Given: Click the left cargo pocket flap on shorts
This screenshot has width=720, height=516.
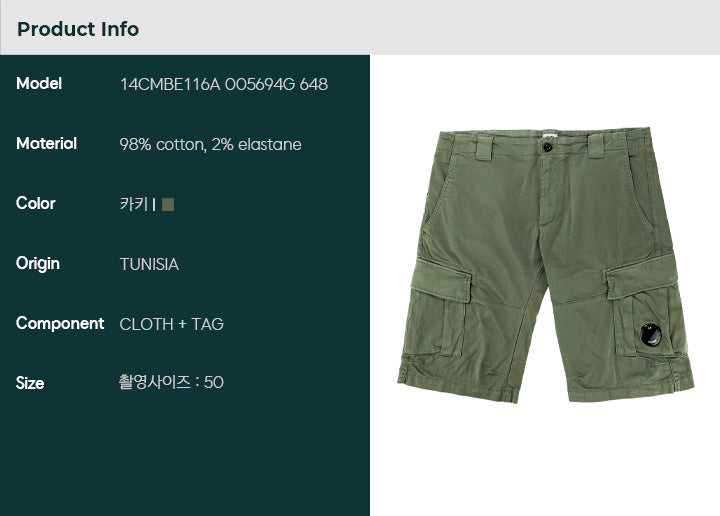Looking at the screenshot, I should point(442,280).
